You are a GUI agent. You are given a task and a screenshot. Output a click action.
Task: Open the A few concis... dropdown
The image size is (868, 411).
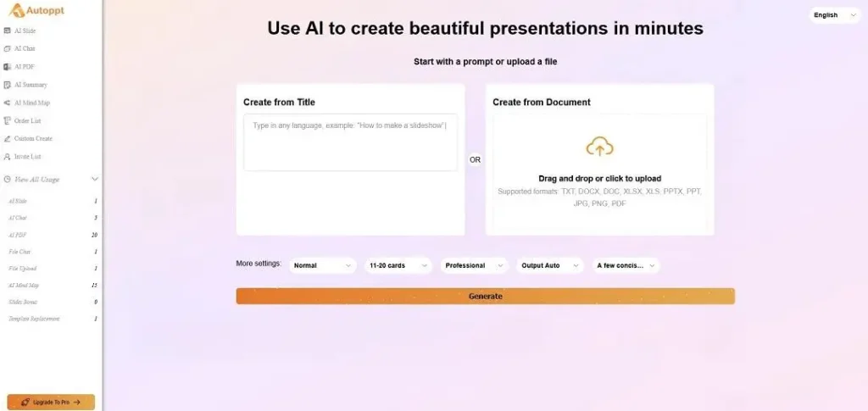pos(626,265)
